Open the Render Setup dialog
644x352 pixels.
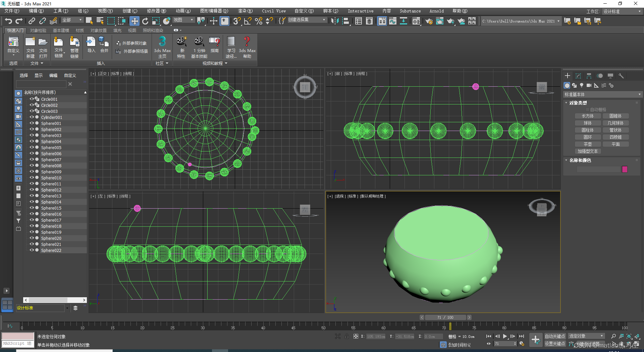pos(429,21)
